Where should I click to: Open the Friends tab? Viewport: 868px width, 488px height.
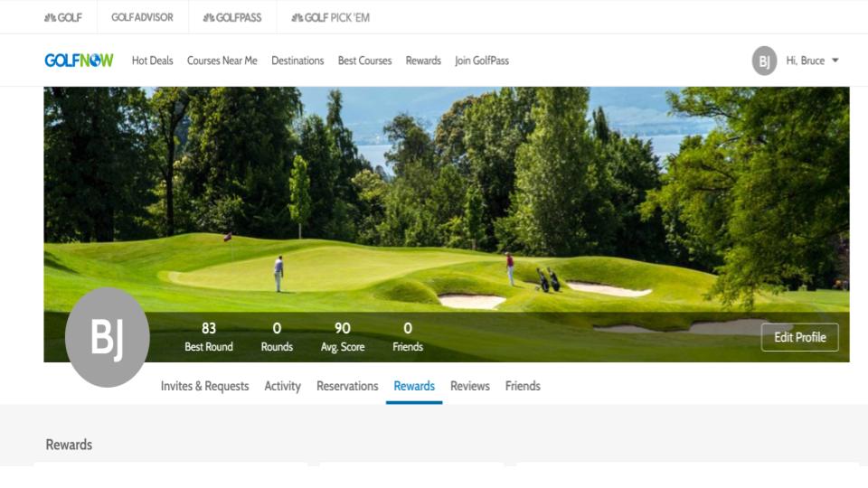[x=523, y=386]
